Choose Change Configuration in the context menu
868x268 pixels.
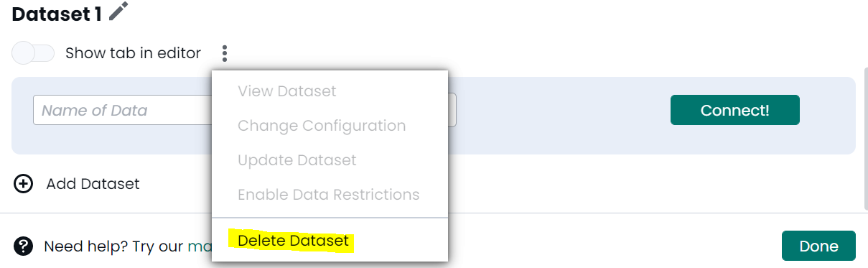pos(322,126)
